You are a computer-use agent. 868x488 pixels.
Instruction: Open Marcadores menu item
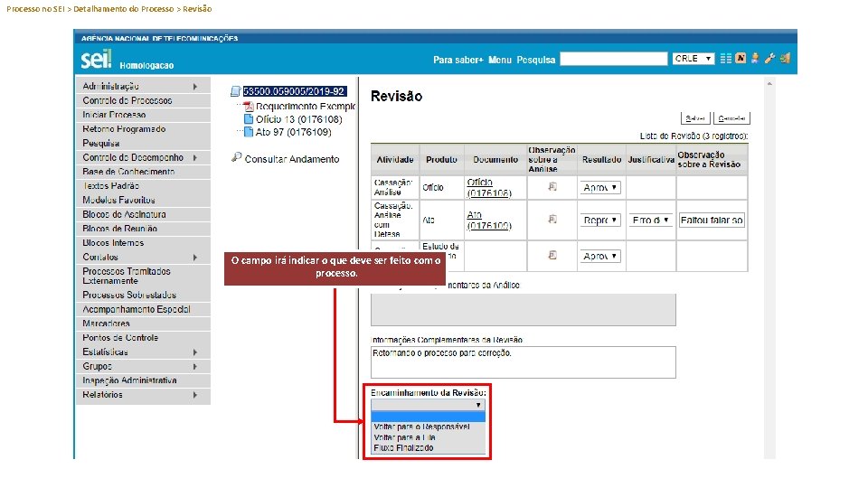tap(143, 324)
